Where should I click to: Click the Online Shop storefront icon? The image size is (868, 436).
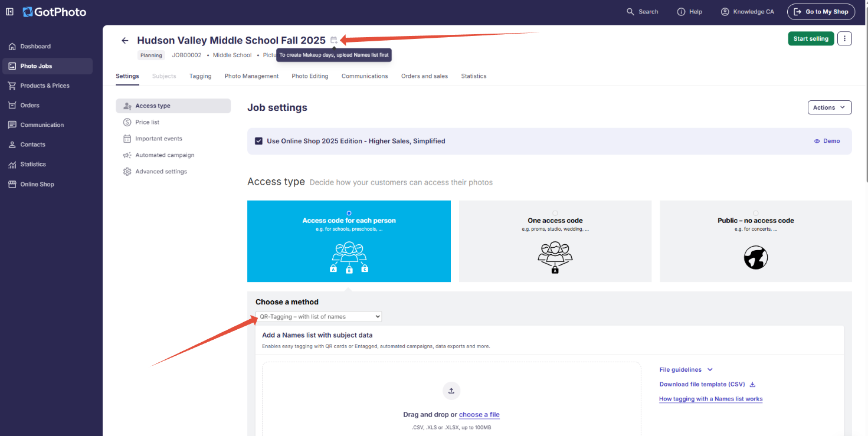tap(12, 184)
